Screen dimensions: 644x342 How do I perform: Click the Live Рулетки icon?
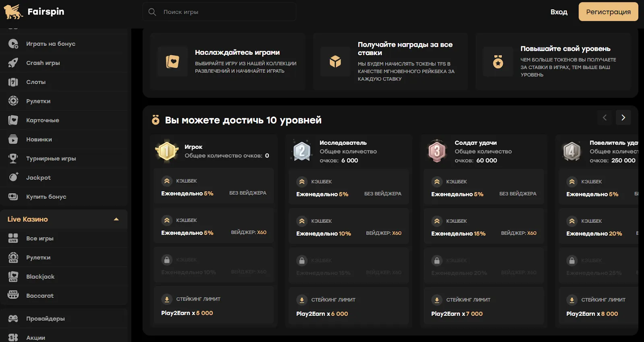13,258
